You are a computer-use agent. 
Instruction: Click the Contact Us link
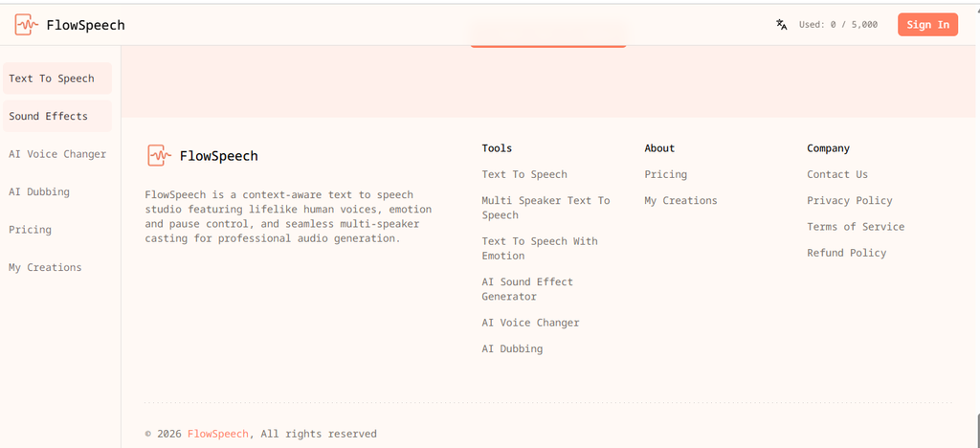click(836, 174)
